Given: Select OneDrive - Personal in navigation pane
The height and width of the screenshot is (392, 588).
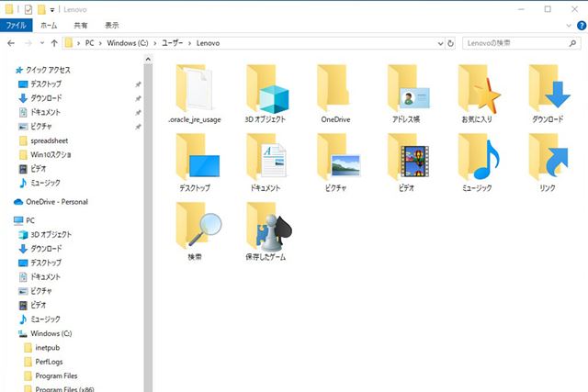Looking at the screenshot, I should point(51,202).
